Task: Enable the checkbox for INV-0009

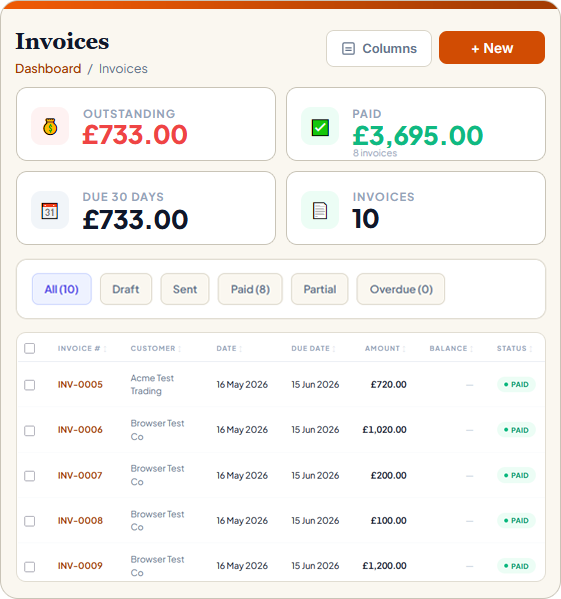Action: (29, 567)
